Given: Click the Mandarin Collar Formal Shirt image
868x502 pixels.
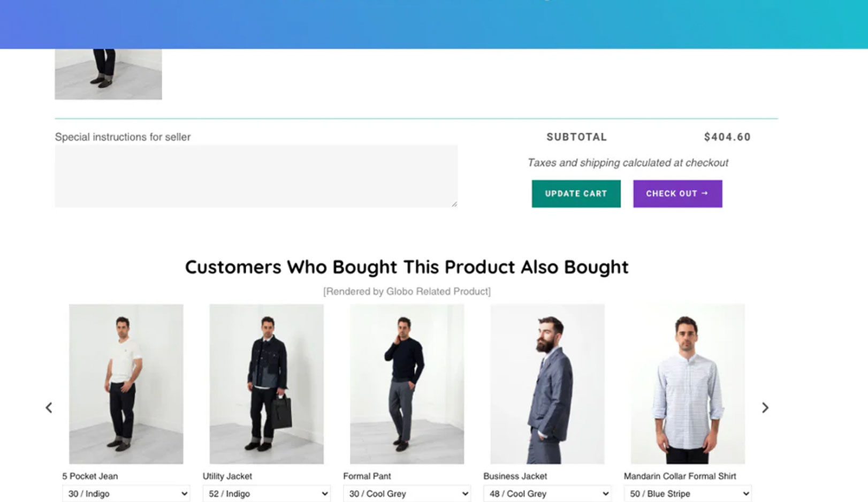Looking at the screenshot, I should tap(688, 384).
